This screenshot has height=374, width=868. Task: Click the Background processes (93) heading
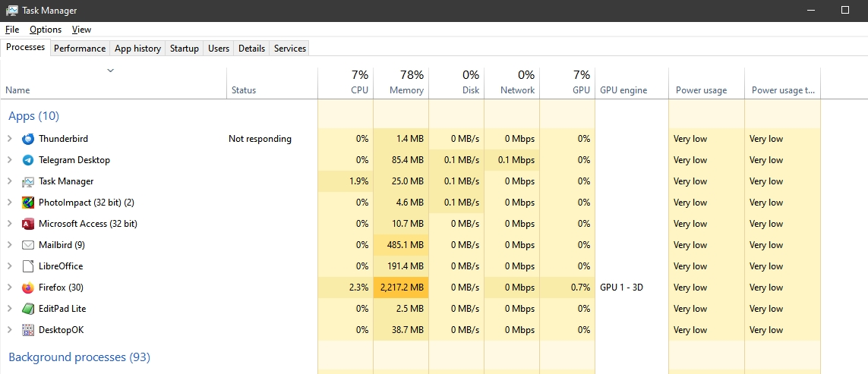tap(79, 357)
